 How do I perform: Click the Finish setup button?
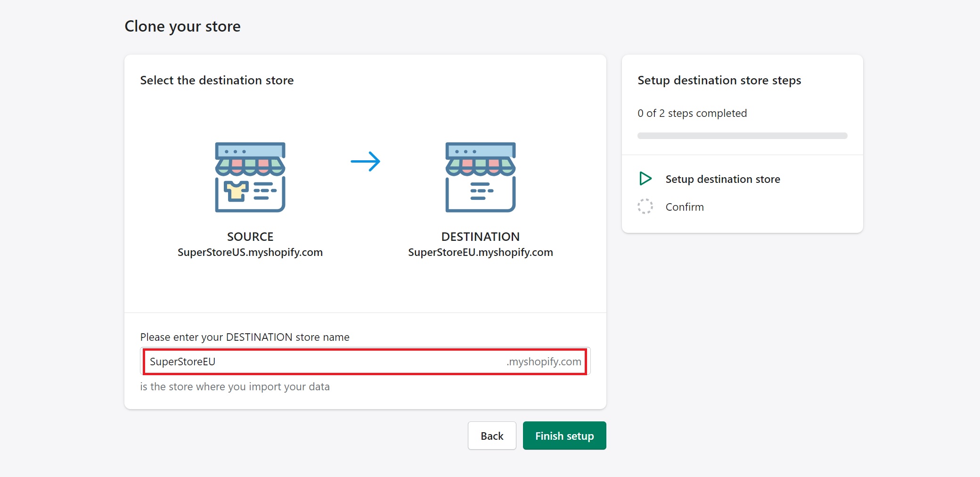564,436
